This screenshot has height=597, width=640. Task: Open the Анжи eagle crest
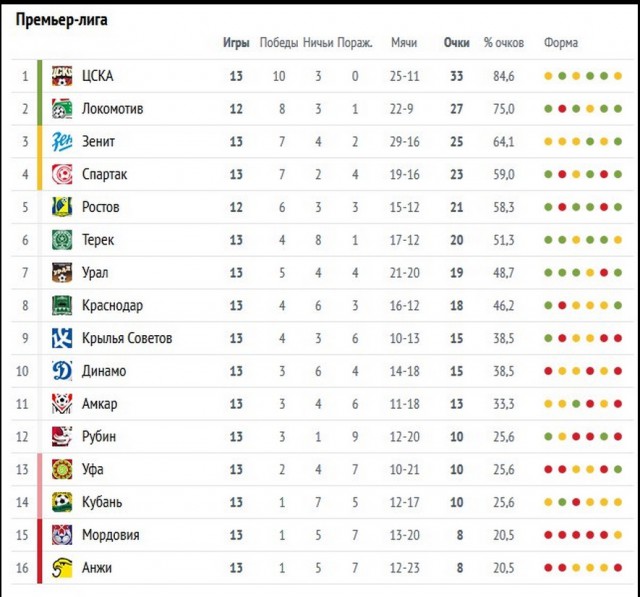click(x=62, y=568)
